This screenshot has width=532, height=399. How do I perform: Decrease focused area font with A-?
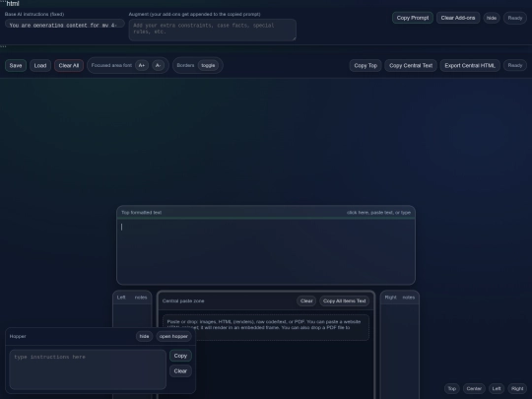point(158,65)
